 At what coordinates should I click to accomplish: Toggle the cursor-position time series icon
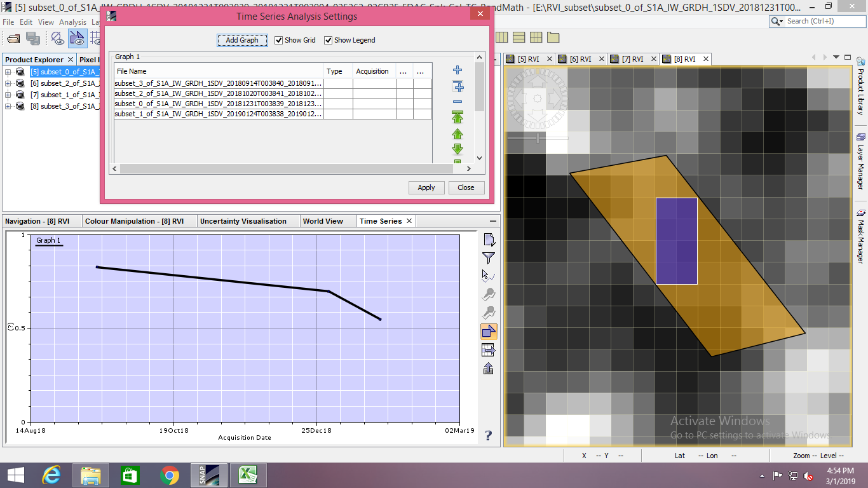[489, 276]
